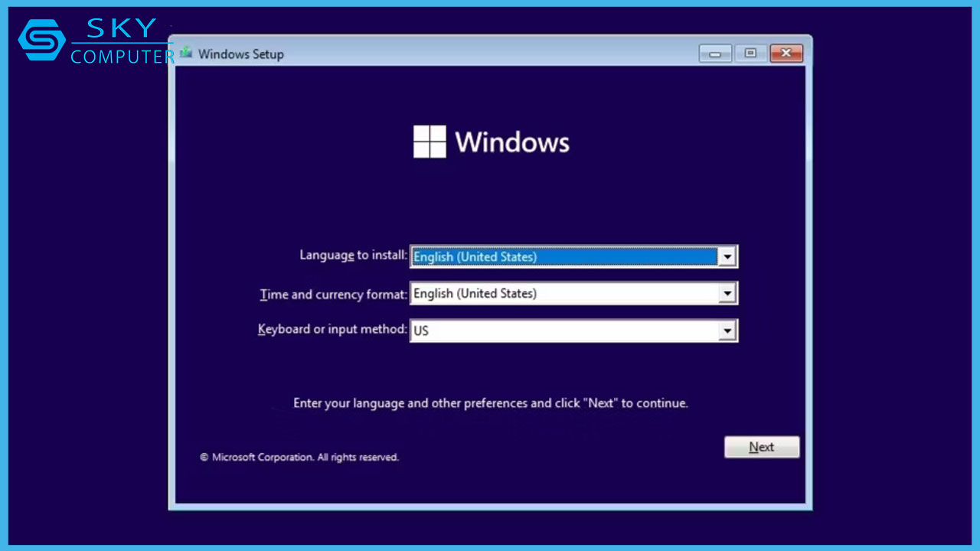
Task: Expand Language to install dropdown arrow
Action: [x=727, y=257]
